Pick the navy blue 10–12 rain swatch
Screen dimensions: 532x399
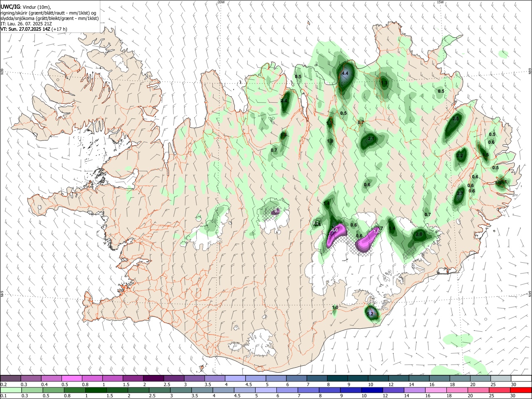[x=372, y=390]
